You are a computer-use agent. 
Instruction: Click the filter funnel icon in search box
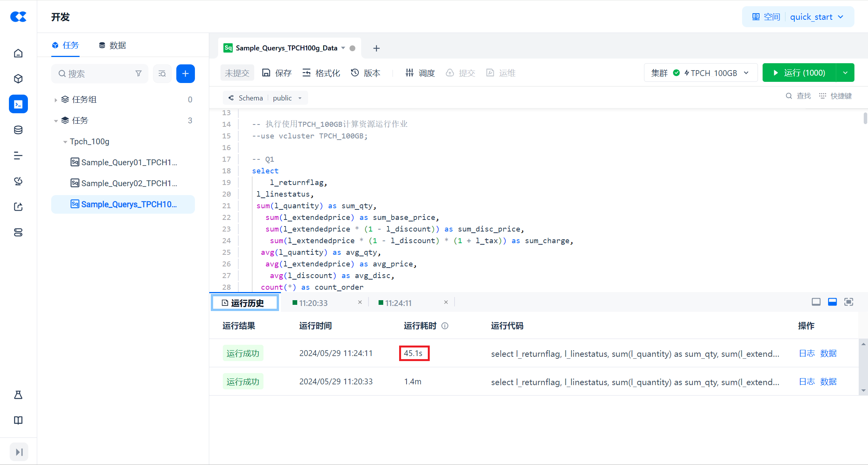pos(138,74)
